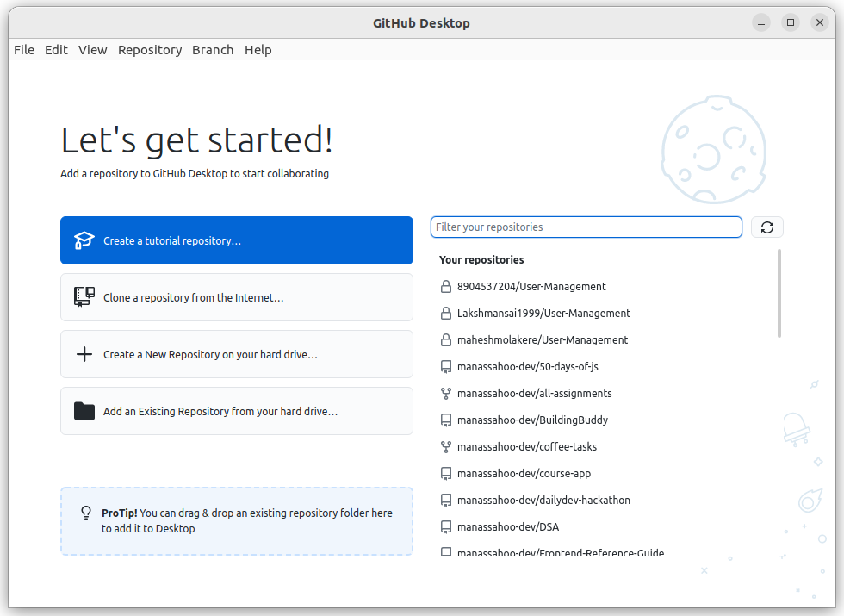Click the fork icon beside manassahoo-dev/all-assignments
This screenshot has height=616, width=844.
click(x=445, y=393)
